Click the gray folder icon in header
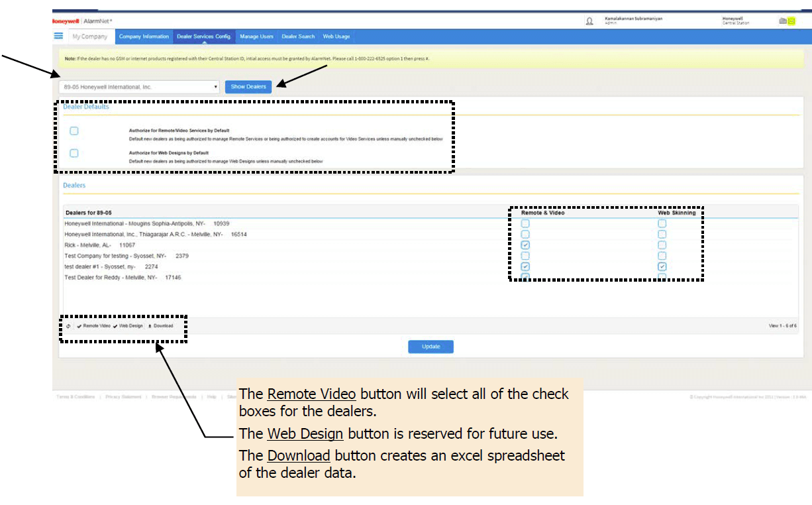 tap(783, 21)
